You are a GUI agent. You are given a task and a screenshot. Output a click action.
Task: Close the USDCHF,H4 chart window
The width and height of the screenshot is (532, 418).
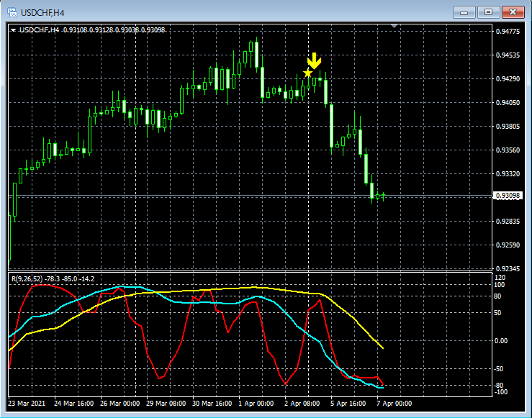tap(513, 12)
